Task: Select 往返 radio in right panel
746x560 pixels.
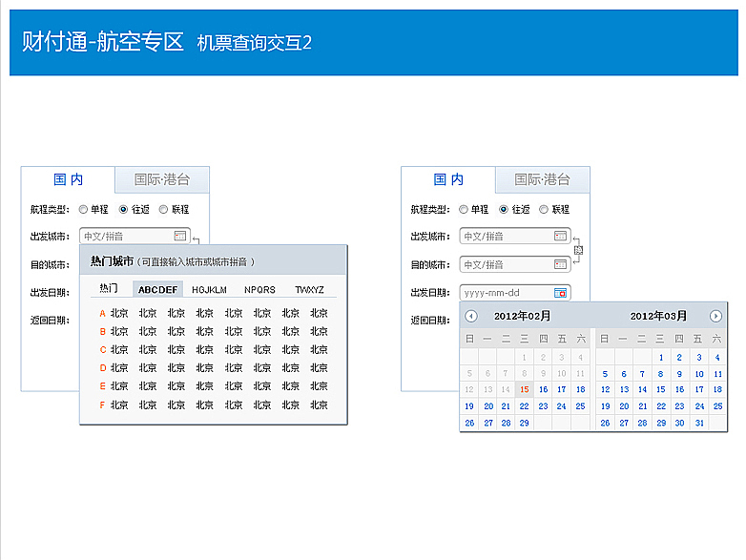Action: tap(504, 209)
